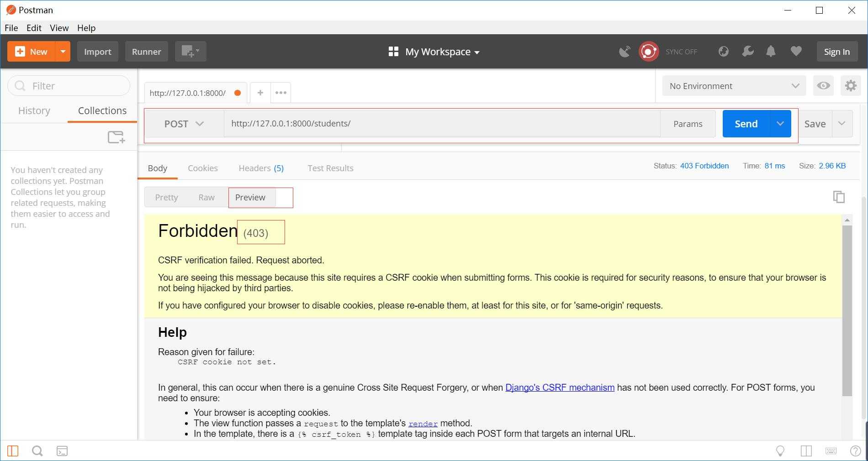Open the notifications bell icon
Screen dimensions: 868x461
771,51
